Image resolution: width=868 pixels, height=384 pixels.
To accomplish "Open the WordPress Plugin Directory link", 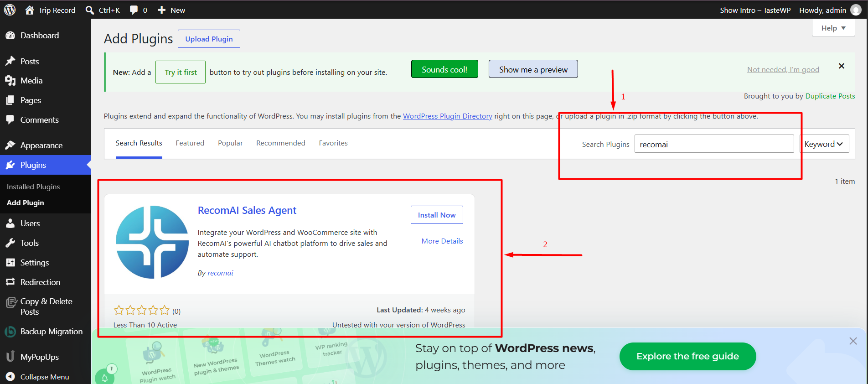I will [x=448, y=116].
